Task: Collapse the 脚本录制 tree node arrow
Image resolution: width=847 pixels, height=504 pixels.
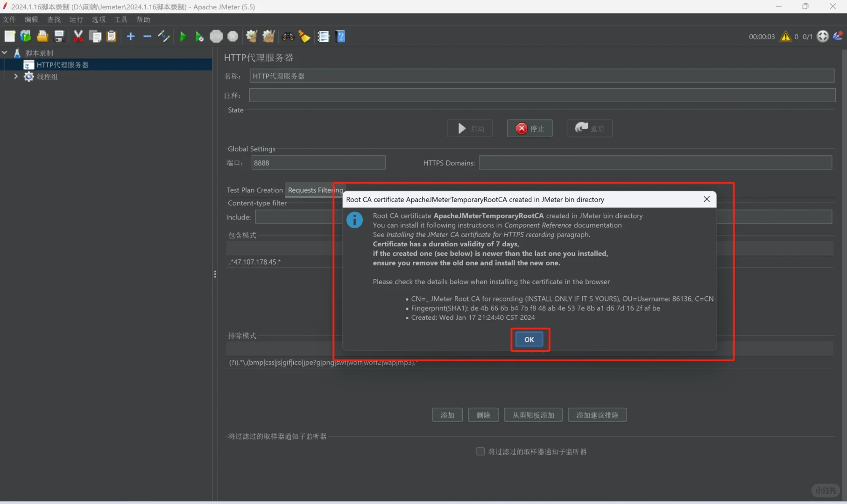Action: 5,53
